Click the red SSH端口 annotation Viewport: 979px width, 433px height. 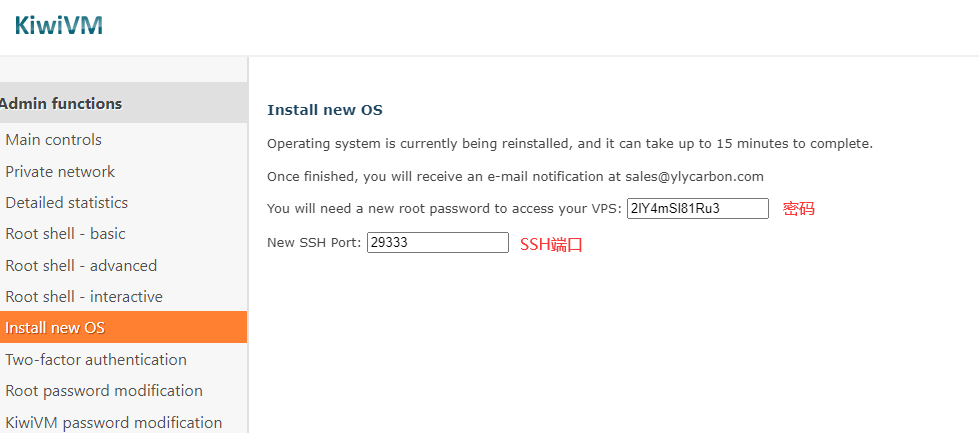551,244
